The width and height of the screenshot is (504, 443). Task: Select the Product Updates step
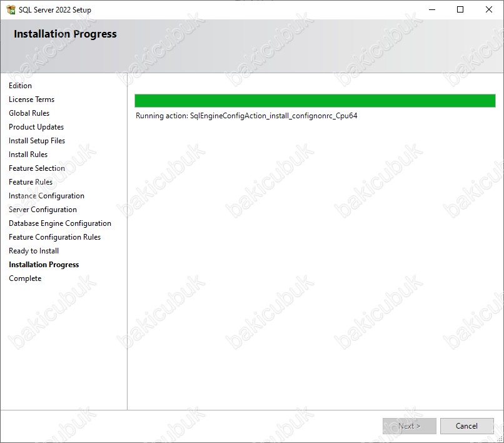click(36, 127)
